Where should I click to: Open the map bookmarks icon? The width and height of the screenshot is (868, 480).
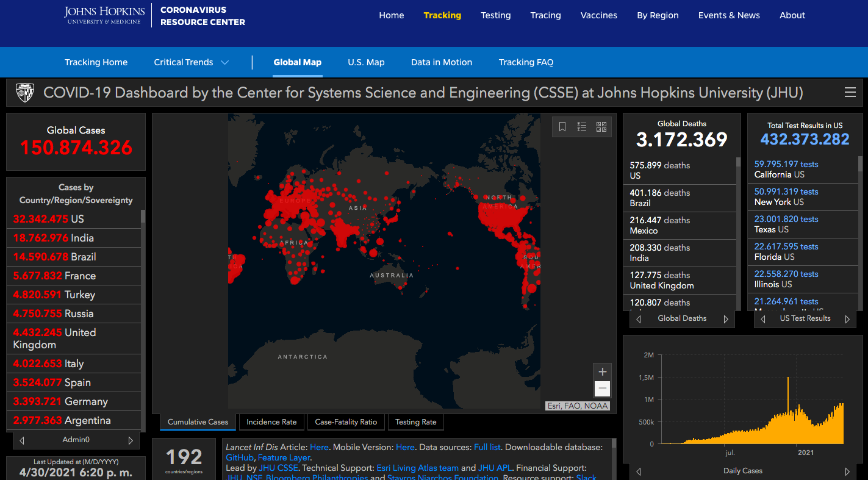tap(562, 127)
